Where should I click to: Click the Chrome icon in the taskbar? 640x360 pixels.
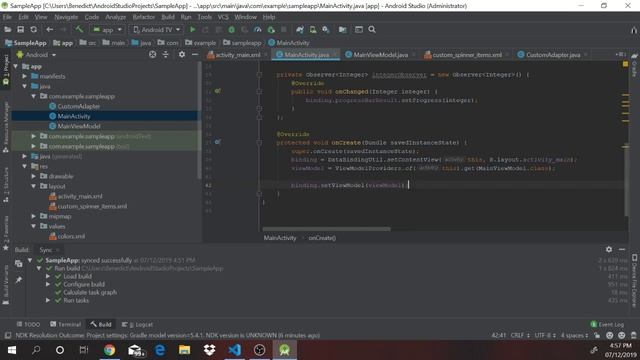tap(109, 350)
